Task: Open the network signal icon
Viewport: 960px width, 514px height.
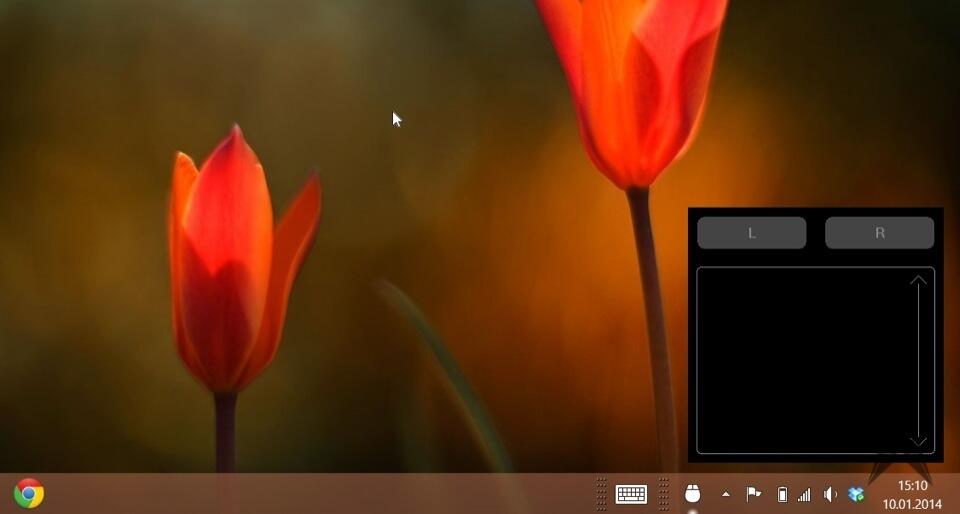Action: (804, 494)
